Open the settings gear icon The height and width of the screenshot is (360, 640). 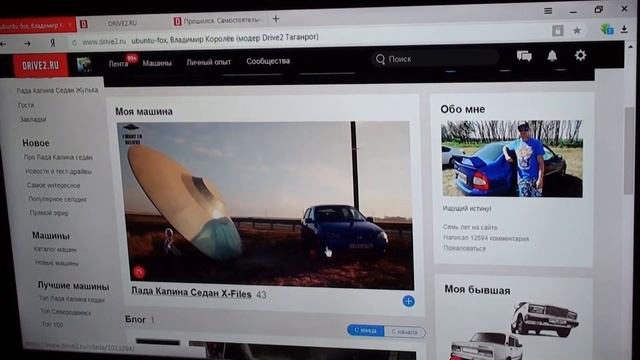[x=580, y=55]
